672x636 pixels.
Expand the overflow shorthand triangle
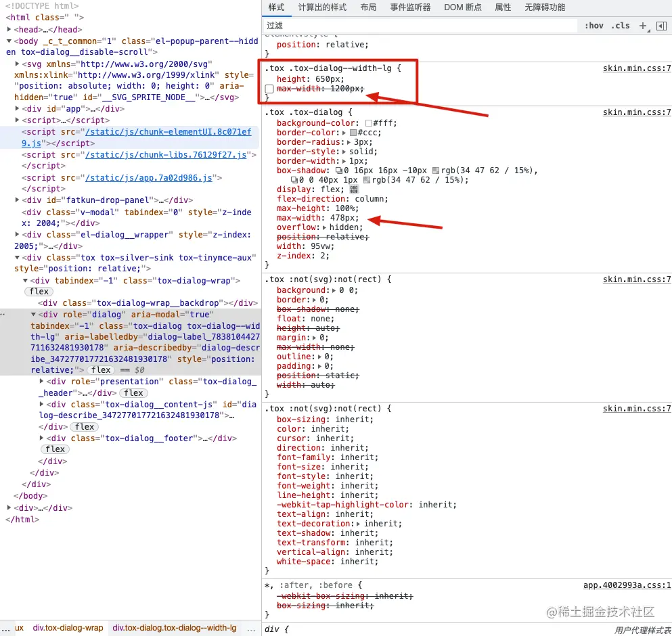pyautogui.click(x=324, y=227)
